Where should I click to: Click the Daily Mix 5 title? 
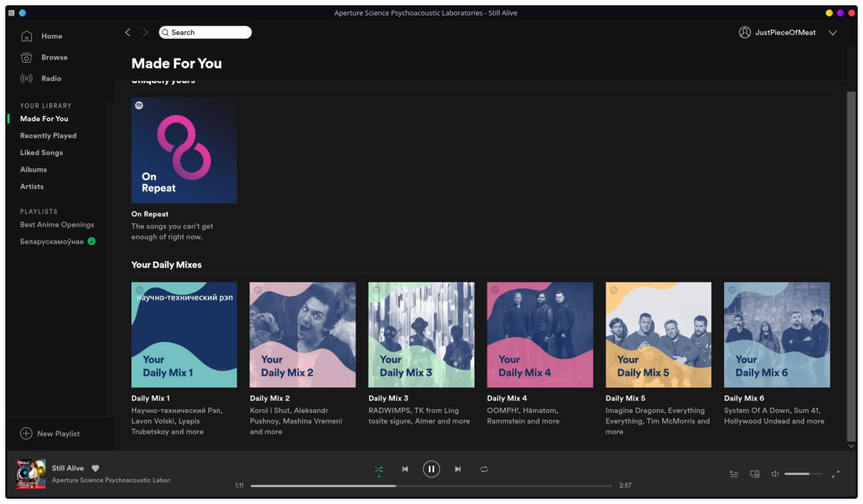[626, 398]
